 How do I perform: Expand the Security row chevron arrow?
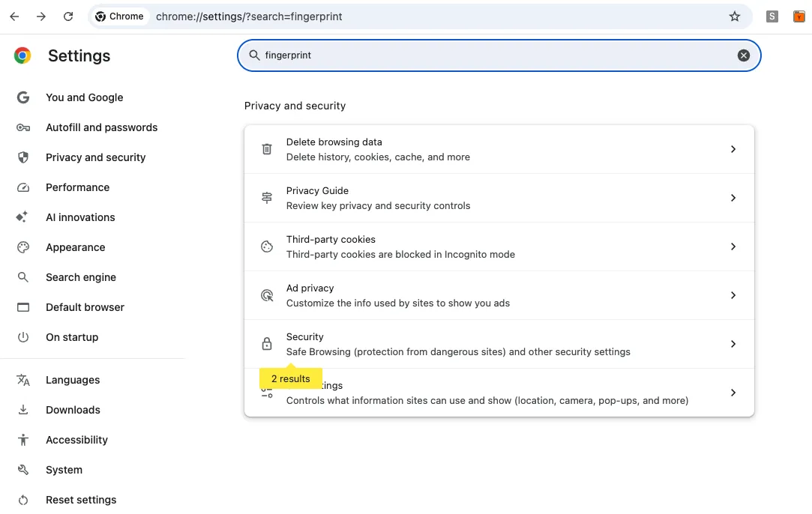tap(733, 344)
